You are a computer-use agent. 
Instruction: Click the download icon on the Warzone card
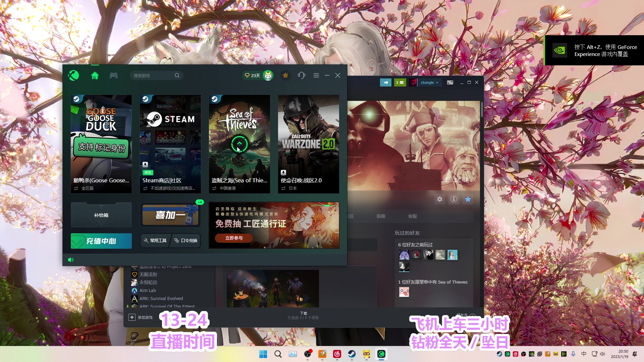tap(283, 173)
